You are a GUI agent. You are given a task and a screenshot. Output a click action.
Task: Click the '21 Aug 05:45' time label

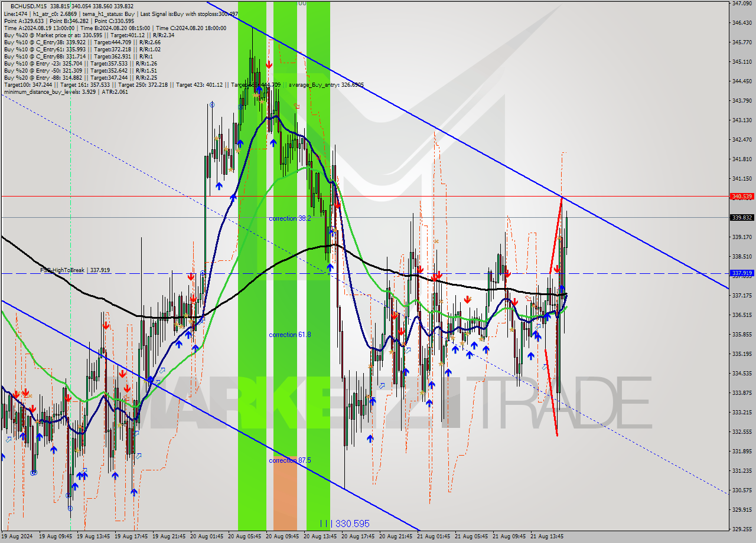[471, 537]
